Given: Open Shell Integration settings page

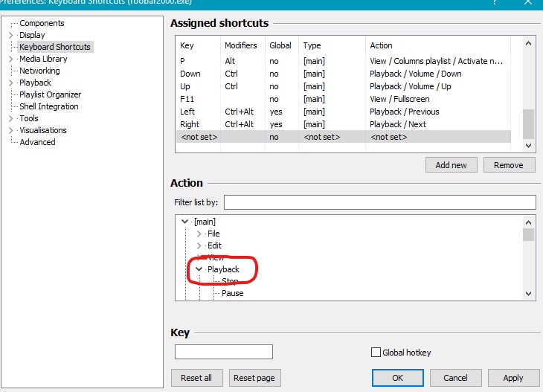Looking at the screenshot, I should click(x=48, y=106).
